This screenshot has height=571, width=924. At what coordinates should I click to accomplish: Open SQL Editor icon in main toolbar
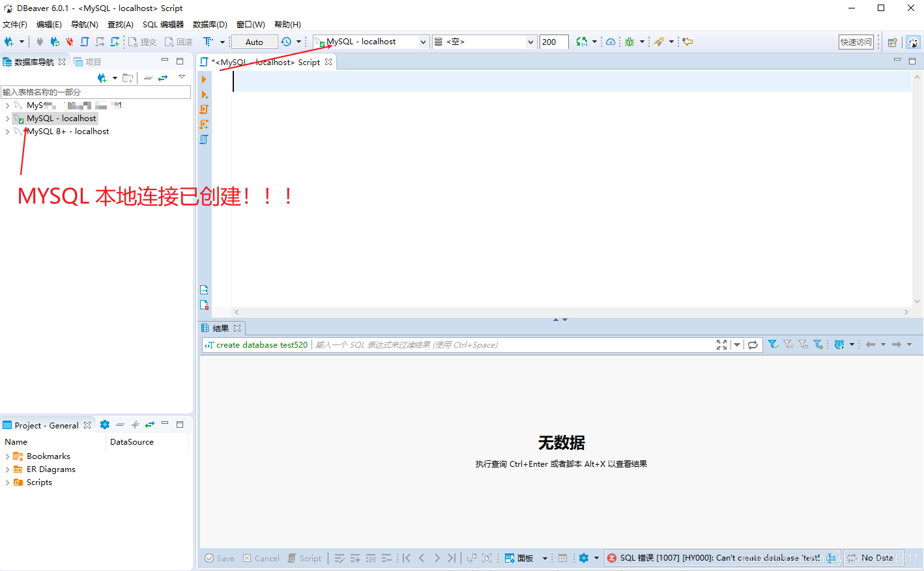[x=85, y=42]
